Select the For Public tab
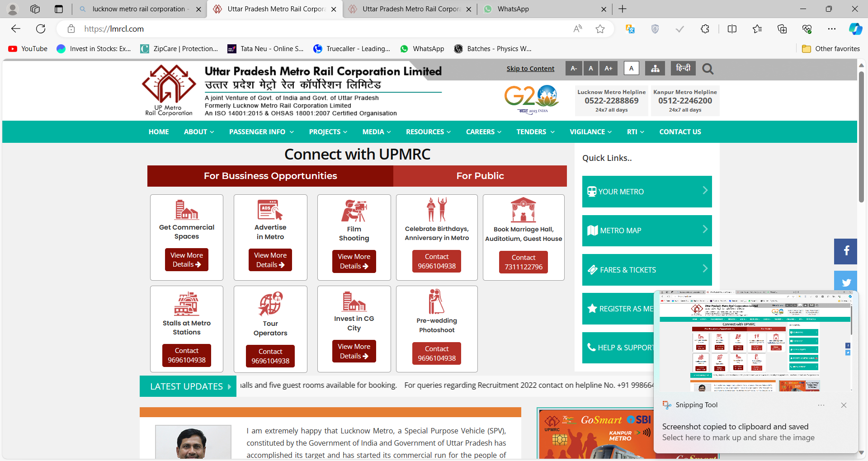The height and width of the screenshot is (461, 868). pos(480,176)
